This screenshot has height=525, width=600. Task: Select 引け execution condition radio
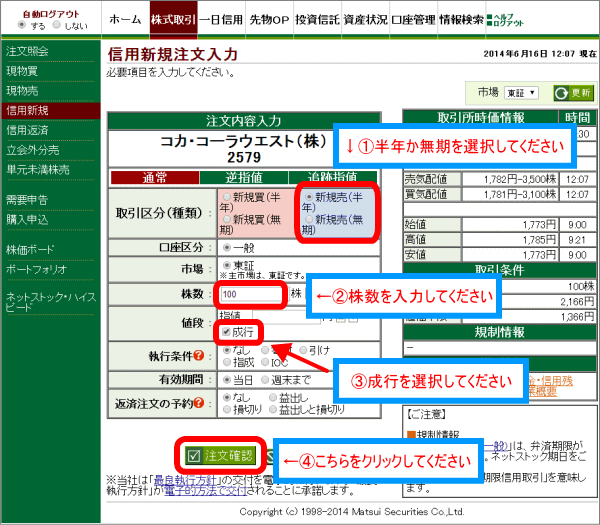[303, 350]
